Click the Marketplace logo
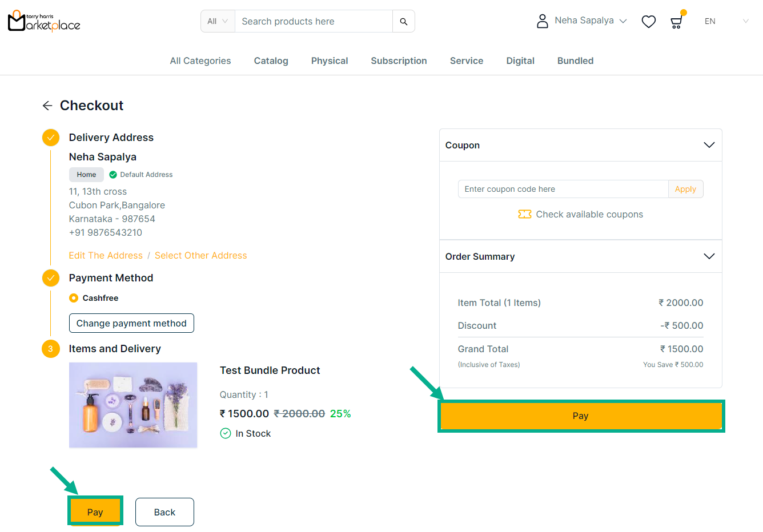763x532 pixels. 44,22
